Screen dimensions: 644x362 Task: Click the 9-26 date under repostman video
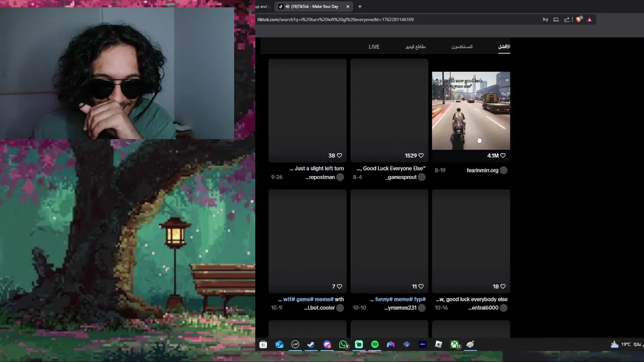coord(277,177)
